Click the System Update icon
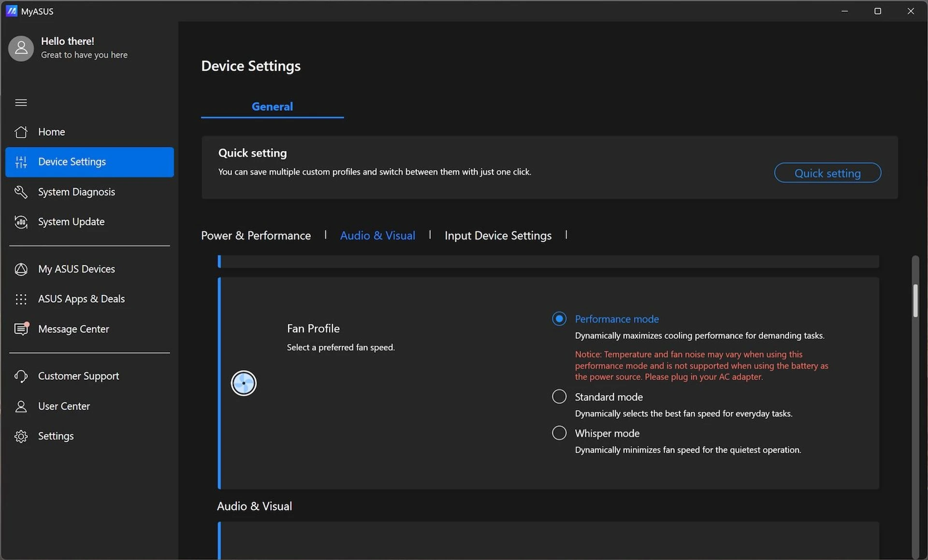Image resolution: width=928 pixels, height=560 pixels. 21,222
